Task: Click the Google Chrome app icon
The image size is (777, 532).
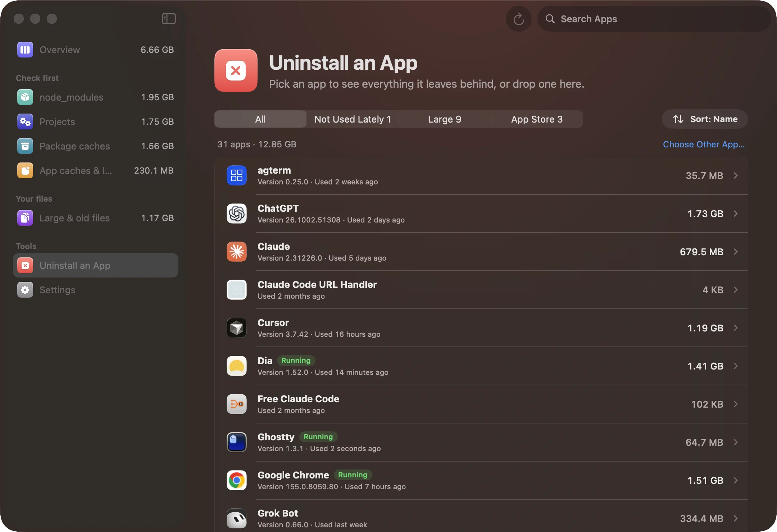Action: [x=237, y=480]
